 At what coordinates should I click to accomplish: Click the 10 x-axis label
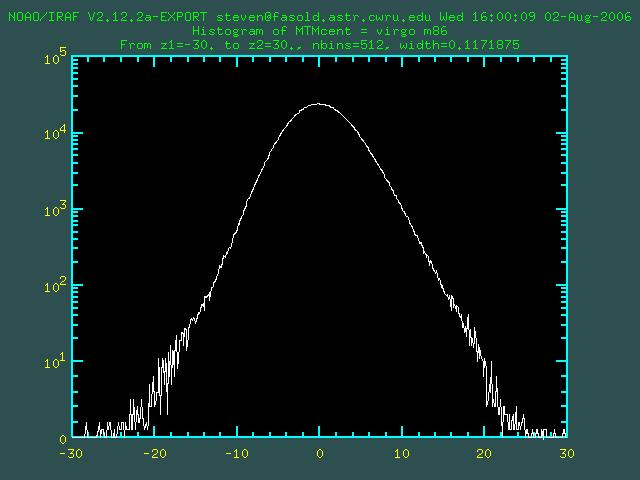[x=402, y=453]
